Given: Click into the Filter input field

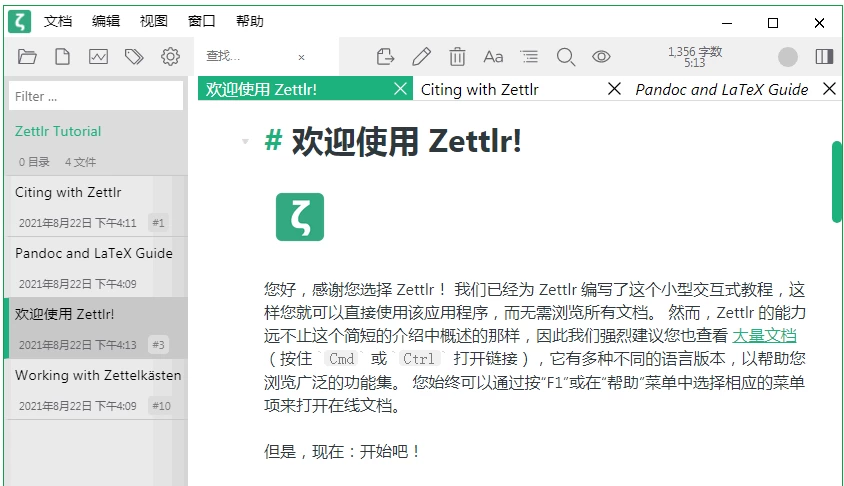Looking at the screenshot, I should 96,96.
